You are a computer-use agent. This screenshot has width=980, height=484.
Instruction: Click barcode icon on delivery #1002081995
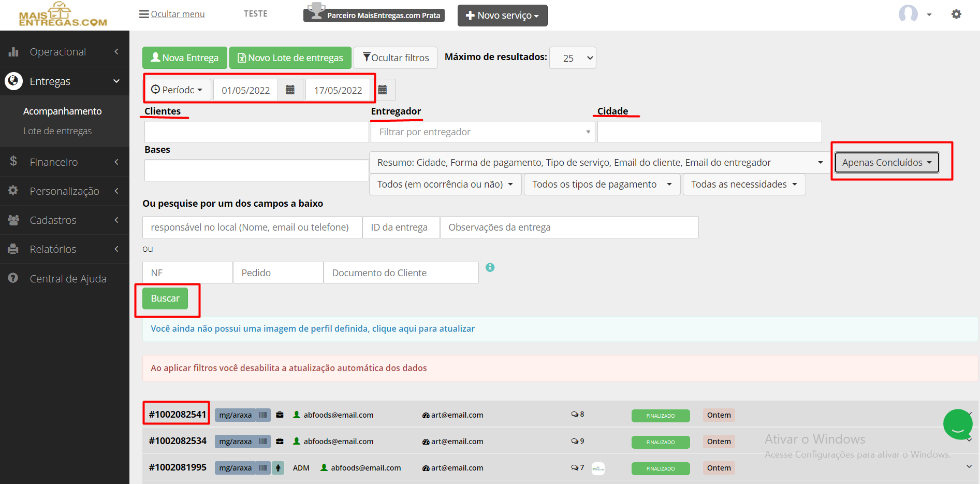point(263,468)
